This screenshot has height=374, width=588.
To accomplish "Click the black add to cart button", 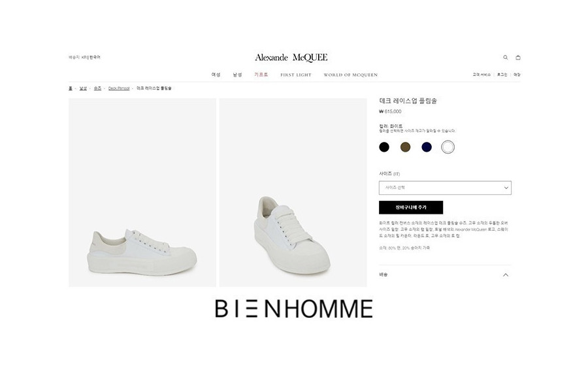I will [411, 207].
